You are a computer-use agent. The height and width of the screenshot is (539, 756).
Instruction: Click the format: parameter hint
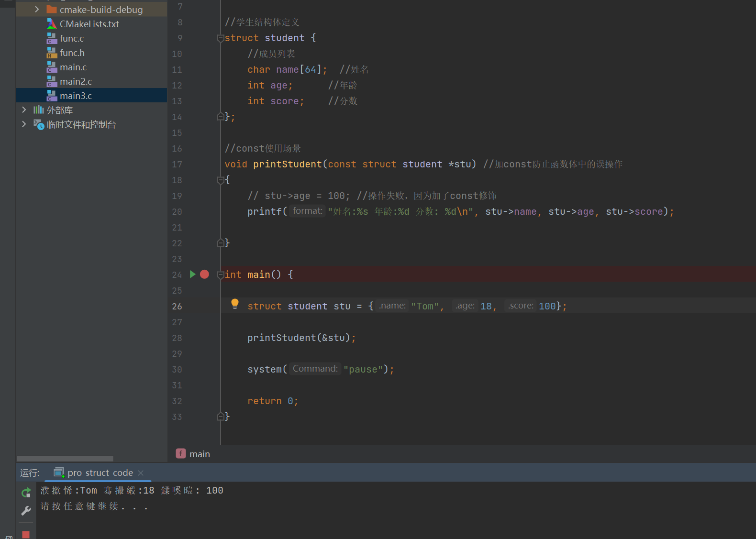308,211
